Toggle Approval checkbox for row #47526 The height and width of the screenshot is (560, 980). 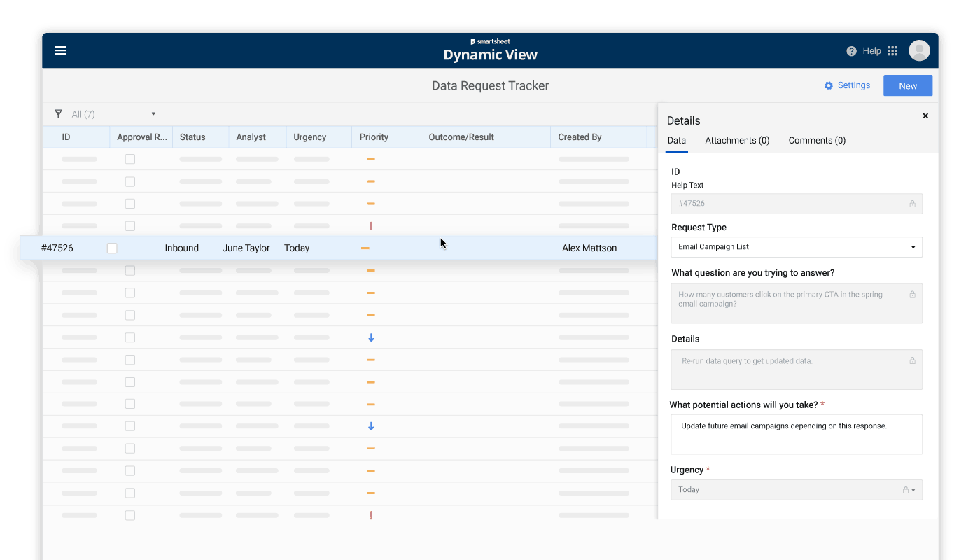pos(112,248)
